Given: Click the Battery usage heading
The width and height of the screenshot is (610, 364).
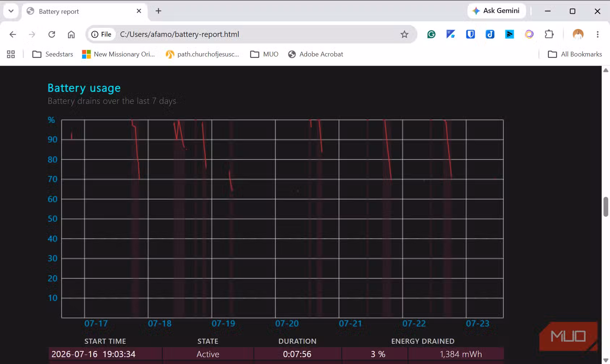Looking at the screenshot, I should pos(84,88).
